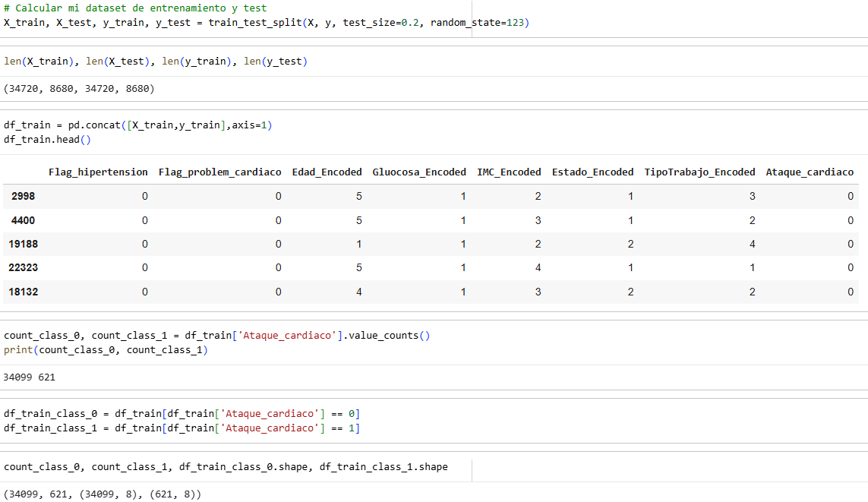
Task: Click the Gluocosa_Encoded column header
Action: 419,172
